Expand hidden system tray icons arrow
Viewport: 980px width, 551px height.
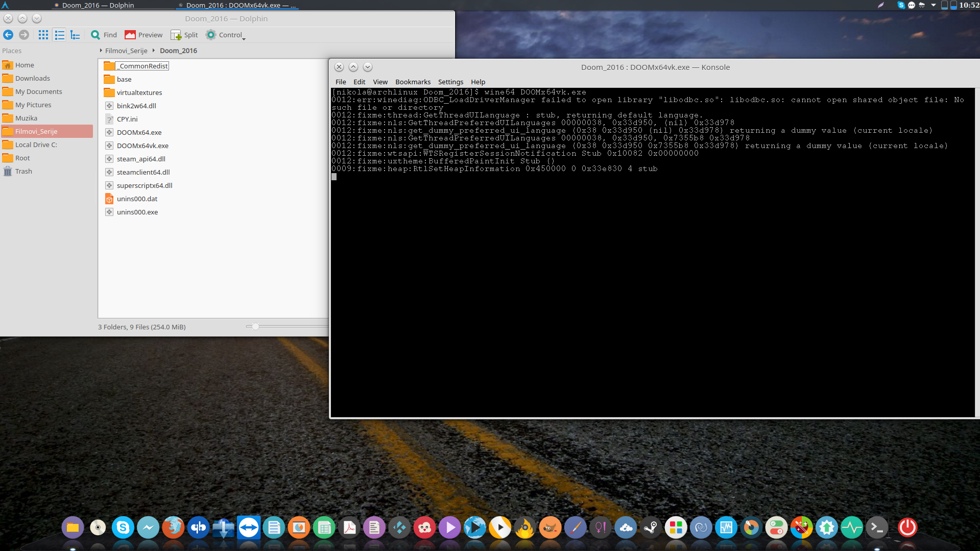point(934,5)
